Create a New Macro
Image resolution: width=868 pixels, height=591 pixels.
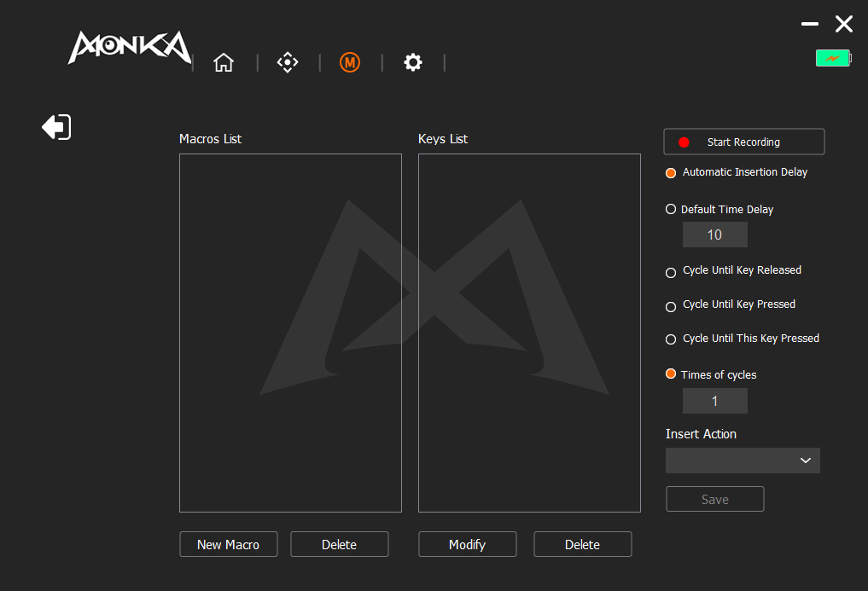coord(228,544)
